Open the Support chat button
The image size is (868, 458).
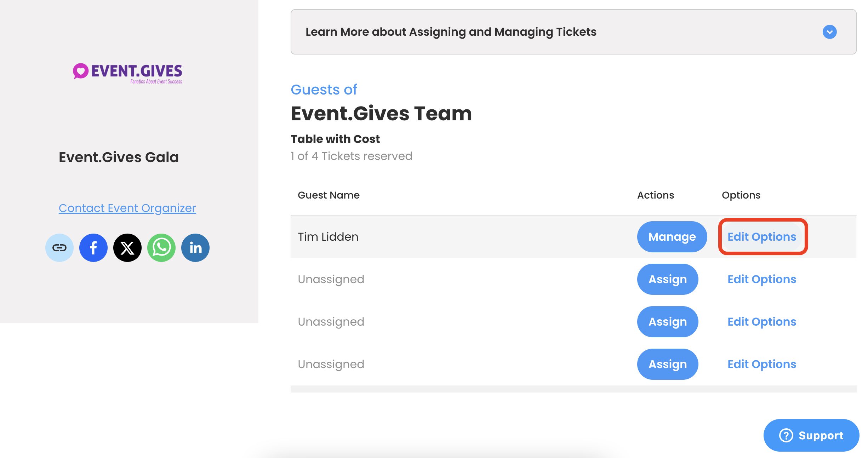811,435
